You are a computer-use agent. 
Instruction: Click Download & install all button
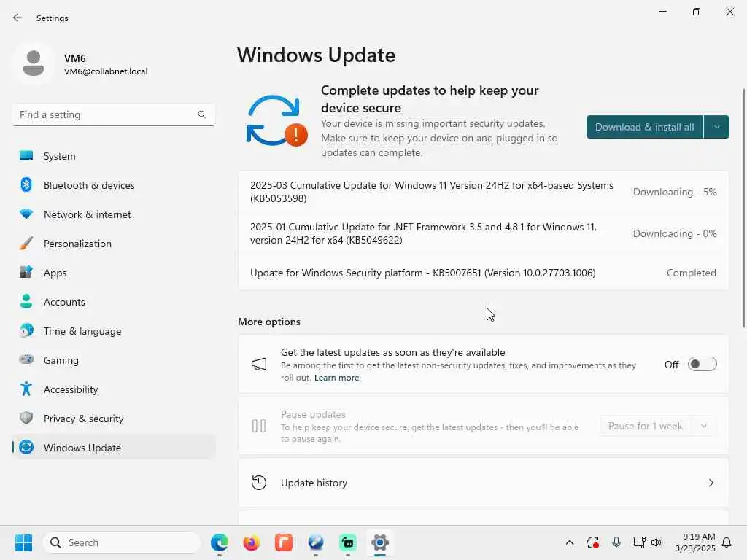pos(645,127)
